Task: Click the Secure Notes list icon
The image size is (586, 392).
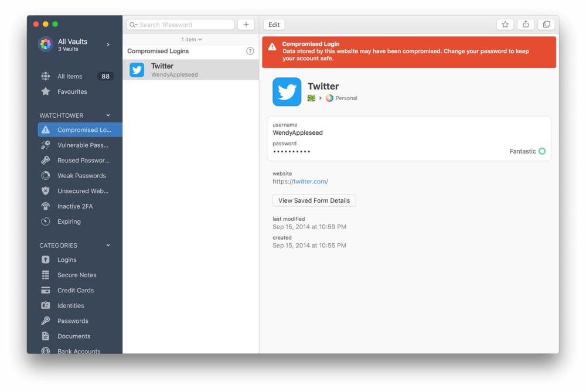Action: click(x=46, y=275)
